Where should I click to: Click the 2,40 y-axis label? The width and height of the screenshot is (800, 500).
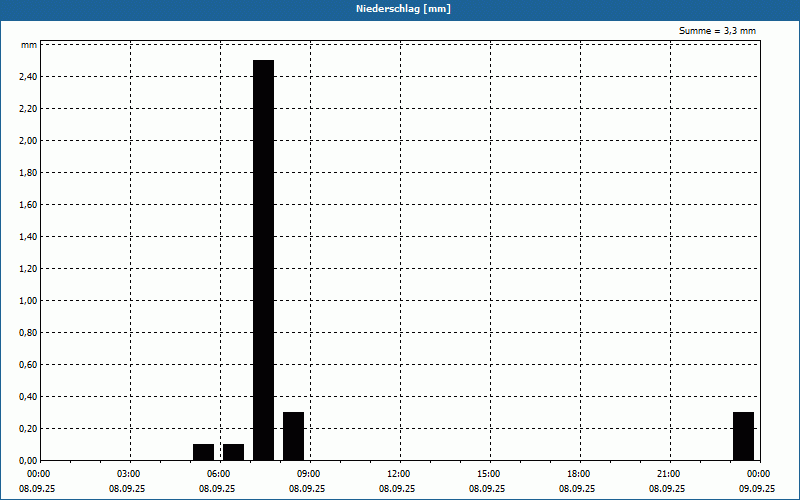(28, 77)
